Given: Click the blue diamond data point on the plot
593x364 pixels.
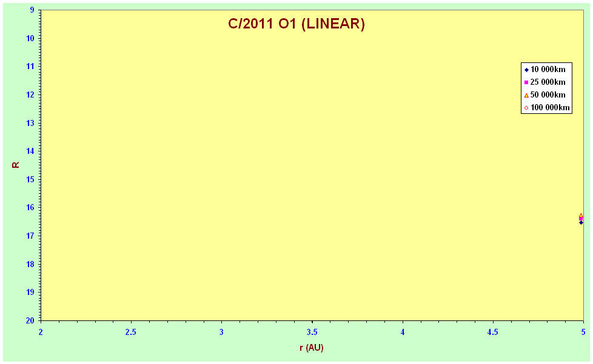Looking at the screenshot, I should (581, 222).
